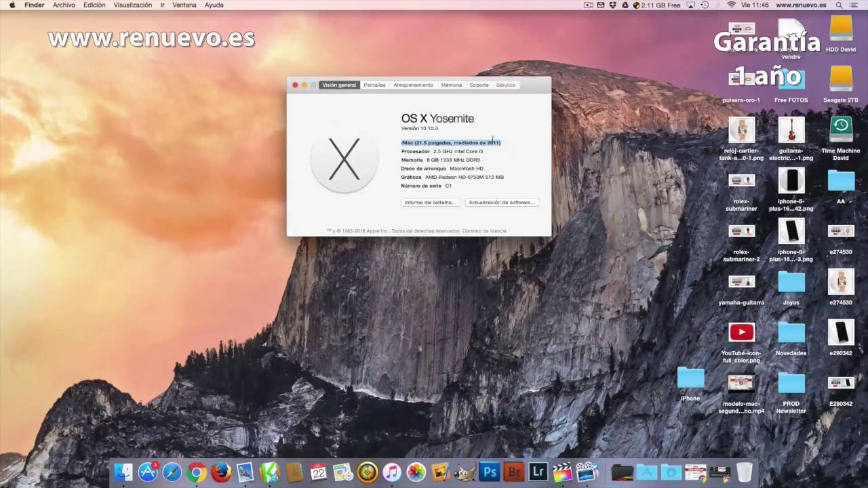Open the Archivo menu

click(x=64, y=5)
